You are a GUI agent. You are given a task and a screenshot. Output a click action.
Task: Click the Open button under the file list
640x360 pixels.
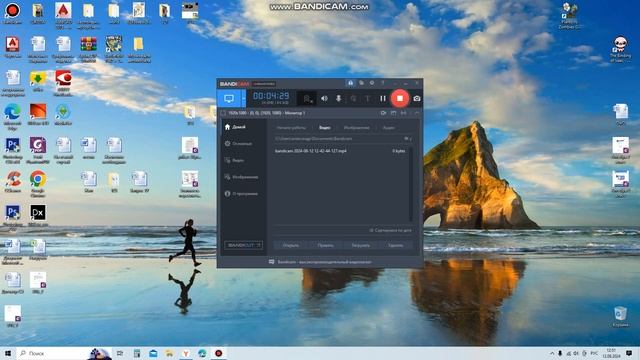click(x=291, y=245)
